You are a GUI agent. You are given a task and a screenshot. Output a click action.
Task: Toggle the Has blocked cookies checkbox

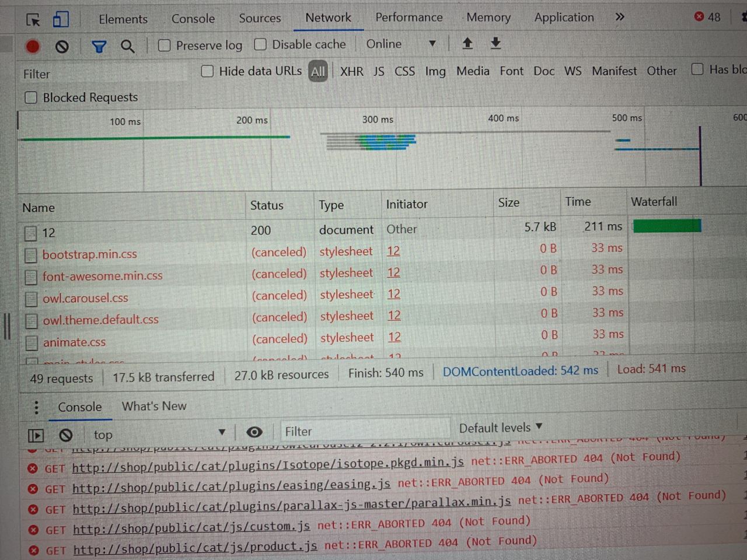(x=697, y=69)
